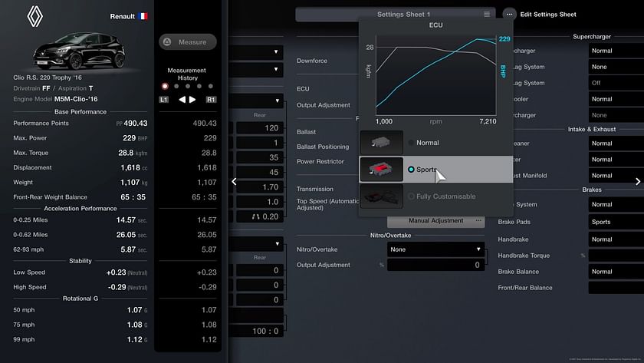Click the Exhaust Manifold Normal setting
The width and height of the screenshot is (644, 363).
pyautogui.click(x=616, y=176)
